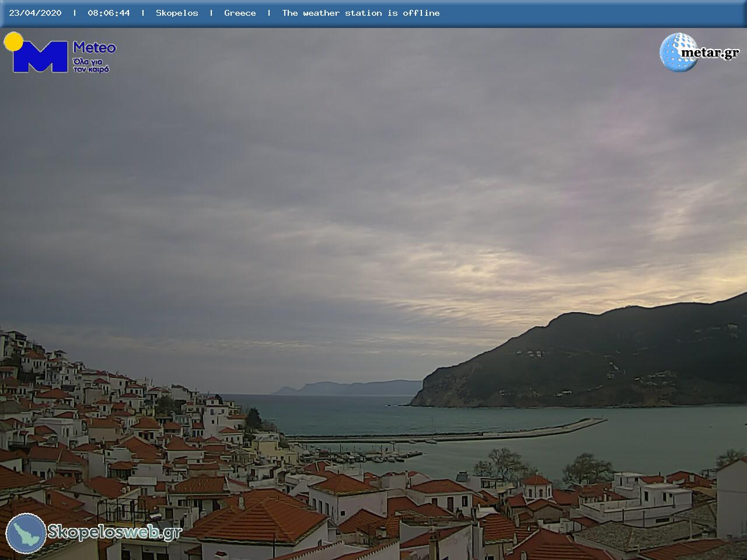Screen dimensions: 747x560
Task: Click the Skopelos location label
Action: pos(177,13)
